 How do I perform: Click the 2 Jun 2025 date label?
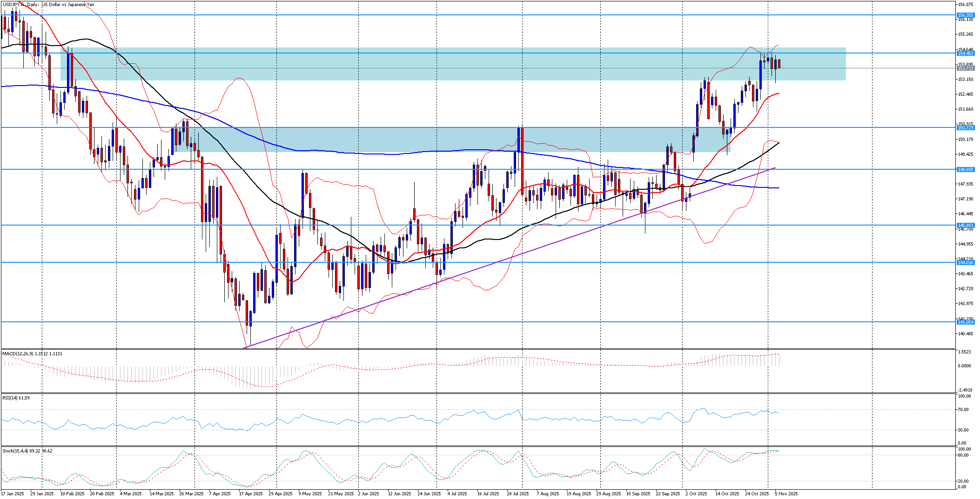369,494
